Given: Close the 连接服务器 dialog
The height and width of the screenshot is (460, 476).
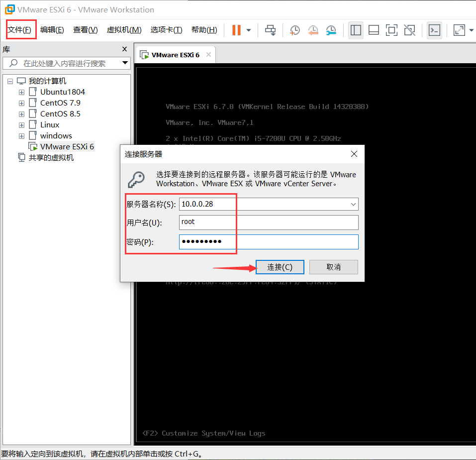Looking at the screenshot, I should pyautogui.click(x=354, y=154).
